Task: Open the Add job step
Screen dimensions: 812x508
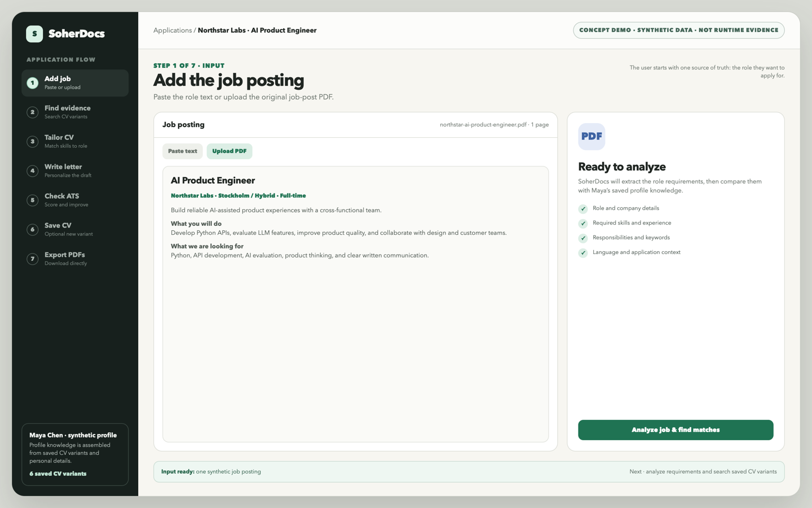Action: click(x=75, y=83)
